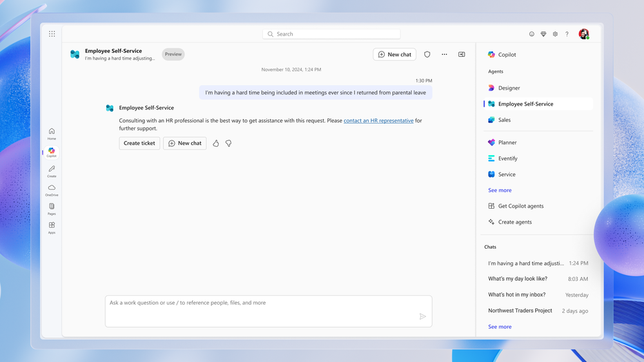The image size is (644, 362).
Task: Give a thumbs up to response
Action: coord(215,143)
